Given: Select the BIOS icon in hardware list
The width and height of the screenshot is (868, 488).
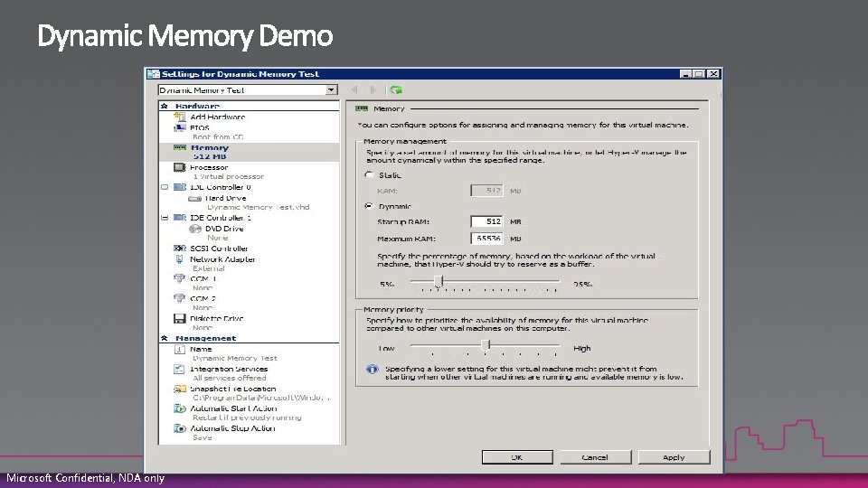Looking at the screenshot, I should tap(179, 127).
